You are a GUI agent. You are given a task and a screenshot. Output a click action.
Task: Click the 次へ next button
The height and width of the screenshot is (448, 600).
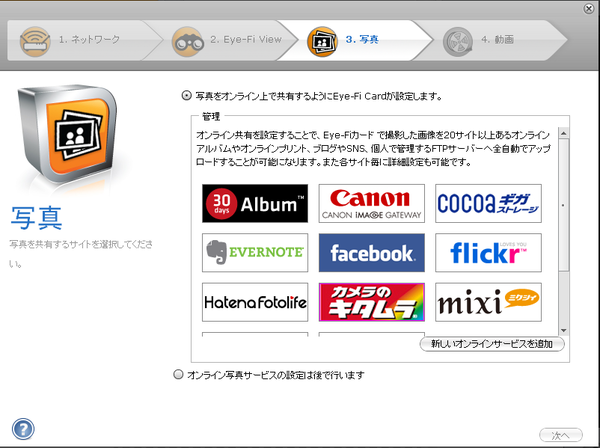point(561,435)
